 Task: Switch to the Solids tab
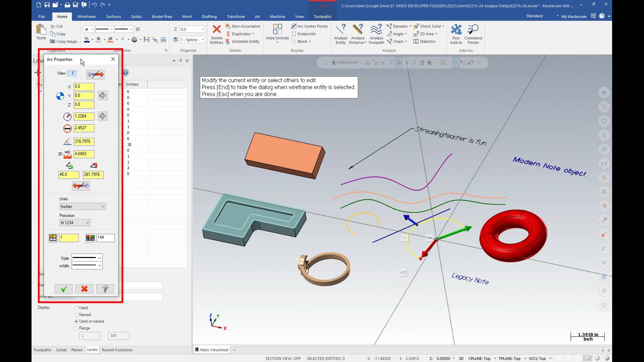(136, 16)
